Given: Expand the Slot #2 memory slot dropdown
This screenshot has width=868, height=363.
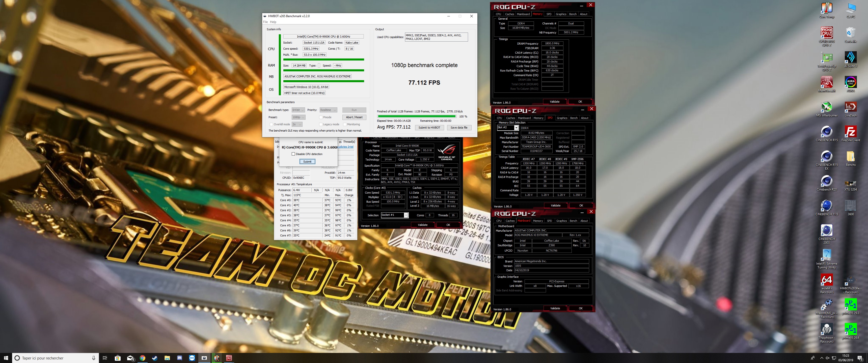Looking at the screenshot, I should pos(516,128).
